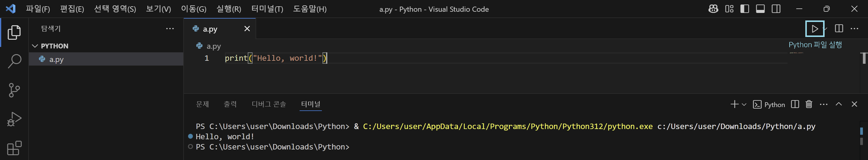
Task: Open the Search view in activity bar
Action: click(14, 61)
